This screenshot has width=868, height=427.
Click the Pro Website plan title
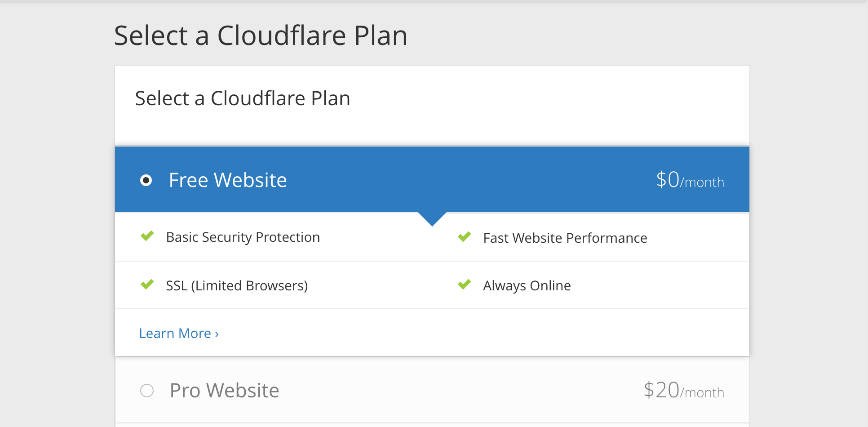225,390
